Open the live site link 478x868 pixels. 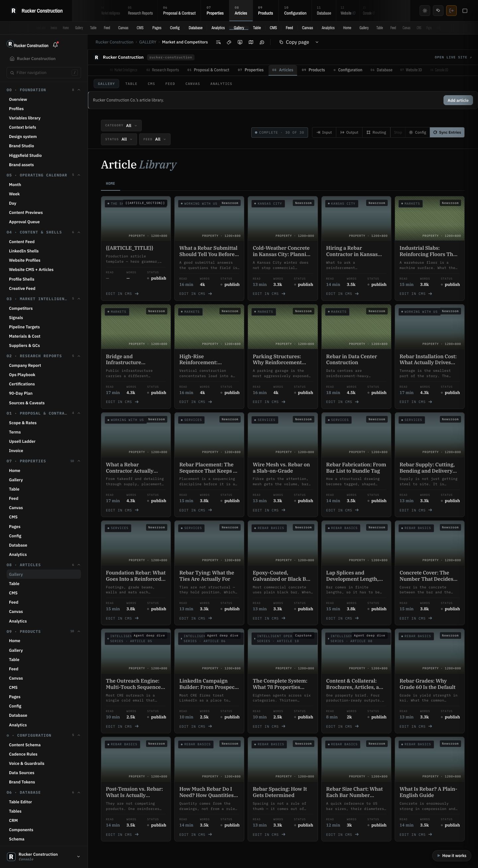[453, 57]
